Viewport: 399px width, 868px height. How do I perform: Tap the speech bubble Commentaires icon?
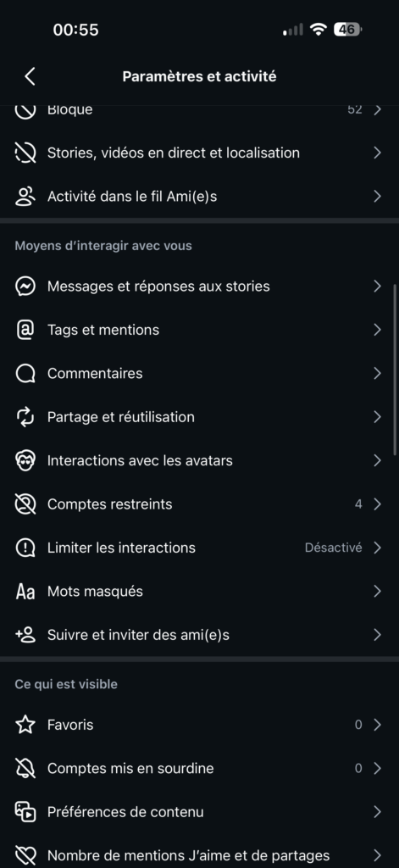tap(25, 374)
